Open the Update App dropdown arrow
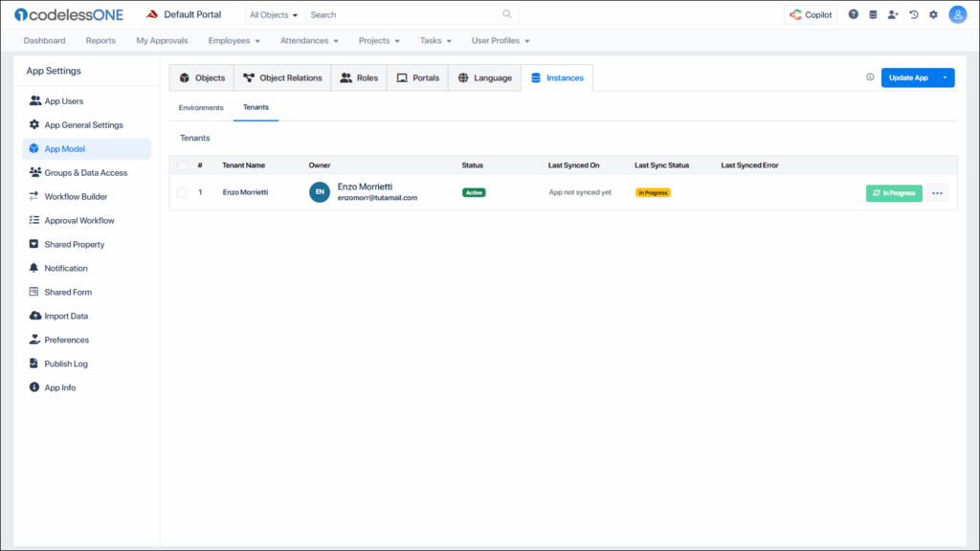Screen dimensions: 980x551 [x=946, y=77]
